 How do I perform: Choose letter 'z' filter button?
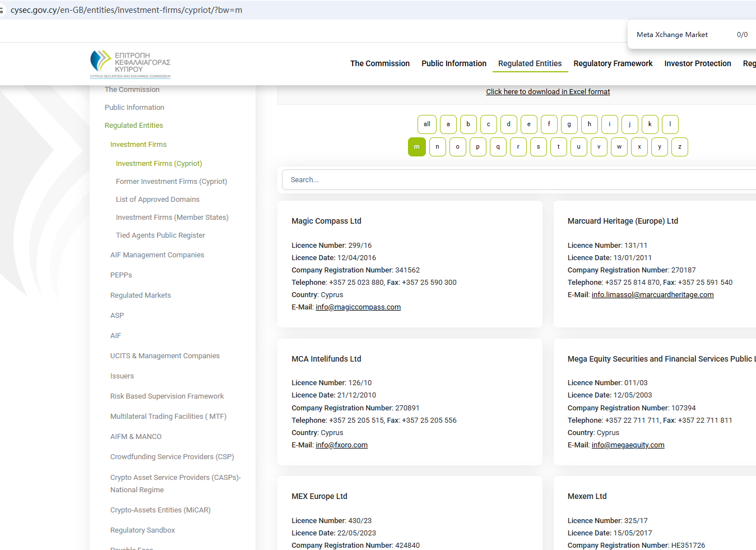(679, 147)
